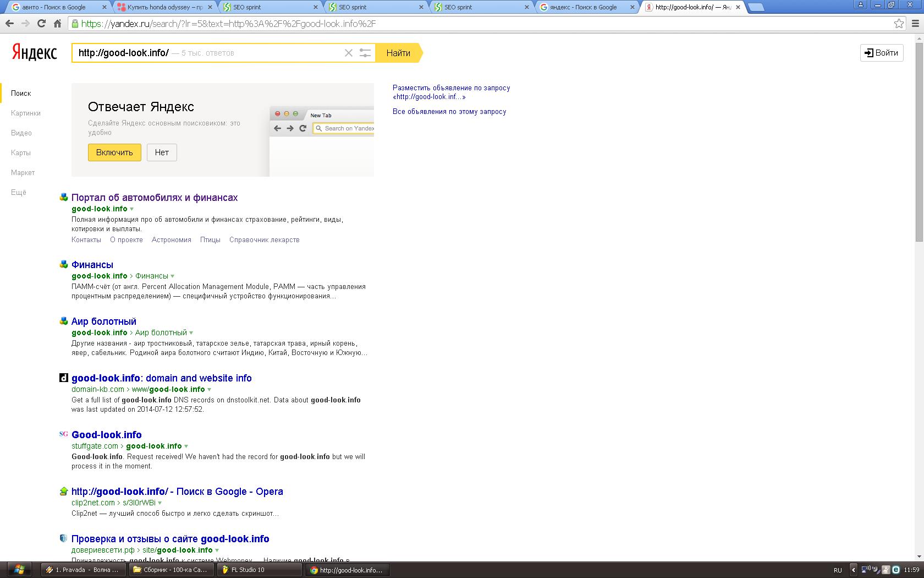Expand arrow after good-look.info › Аир болотный URL
Image resolution: width=924 pixels, height=578 pixels.
point(191,333)
